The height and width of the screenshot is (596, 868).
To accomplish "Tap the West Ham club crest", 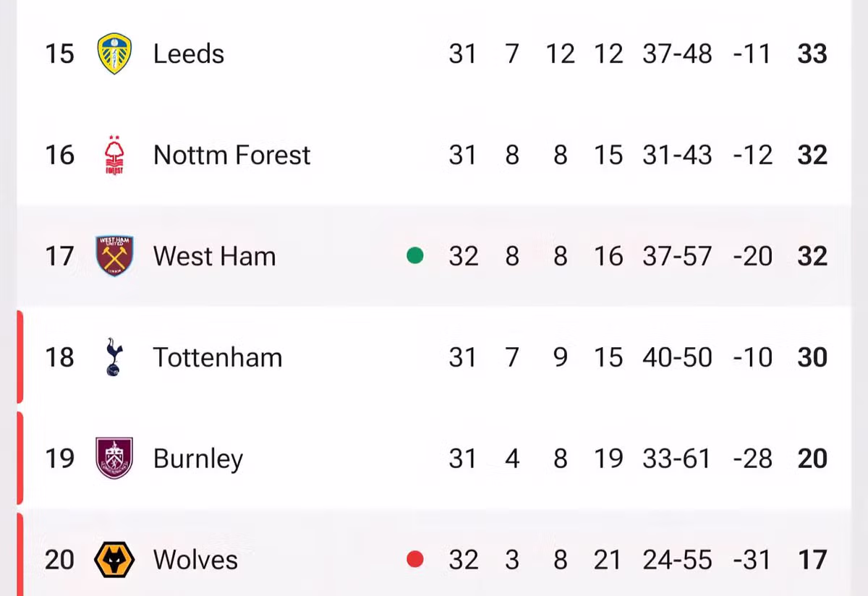I will pos(114,256).
